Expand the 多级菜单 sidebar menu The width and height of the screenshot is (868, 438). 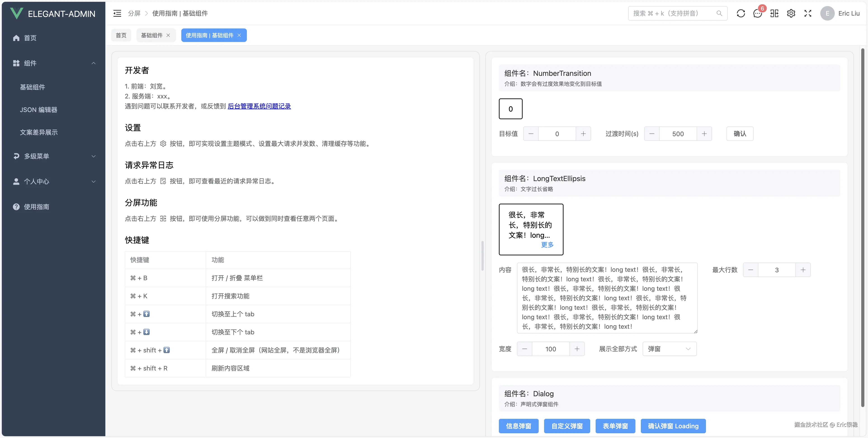[54, 156]
